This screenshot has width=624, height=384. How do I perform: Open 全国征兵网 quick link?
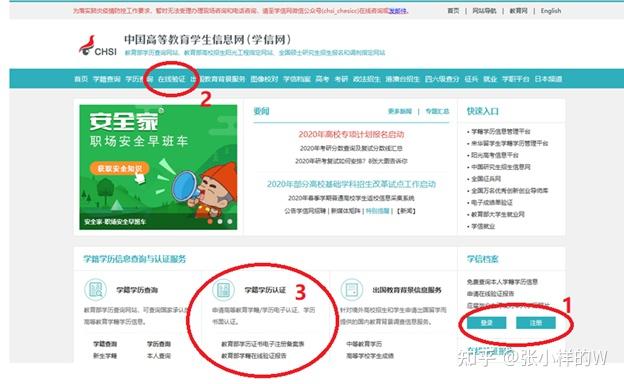click(x=486, y=179)
